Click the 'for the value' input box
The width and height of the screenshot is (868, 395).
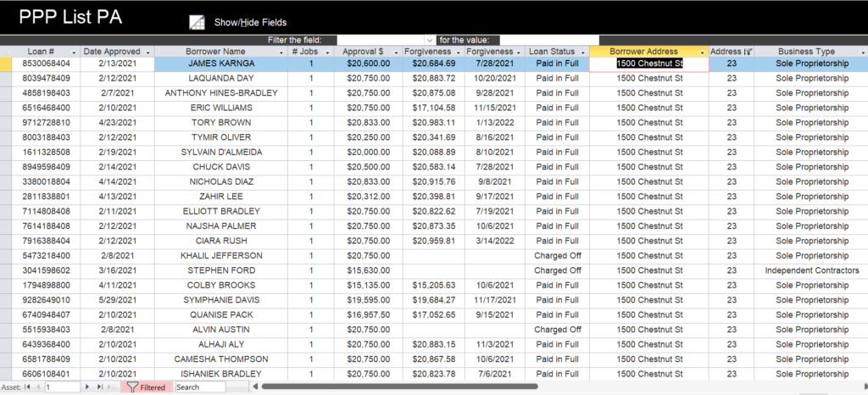[549, 40]
